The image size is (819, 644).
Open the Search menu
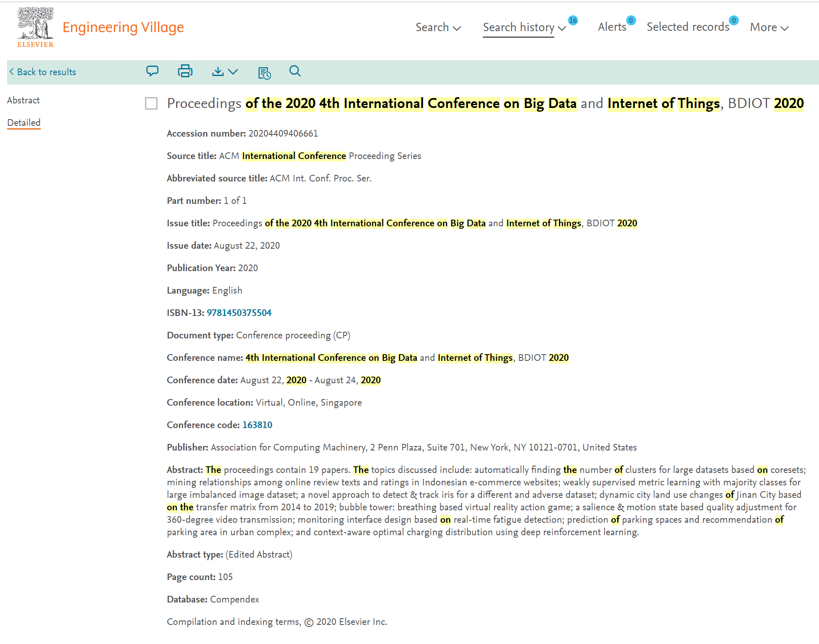pos(438,27)
